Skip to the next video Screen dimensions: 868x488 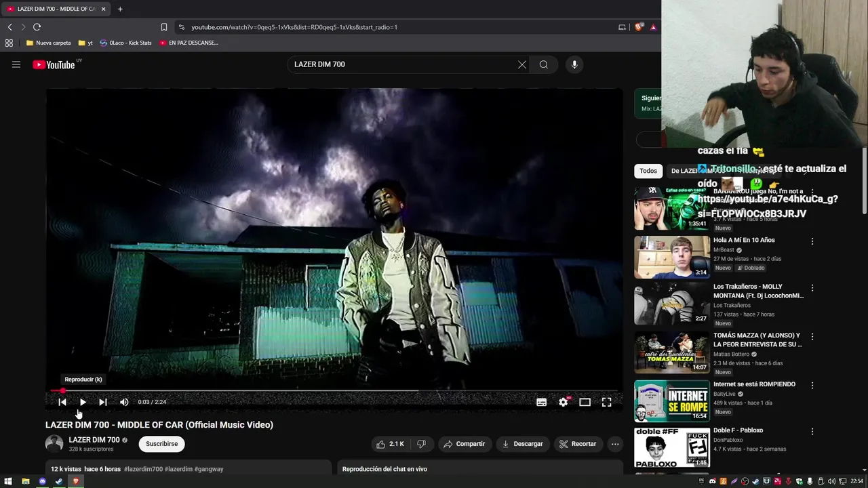coord(103,402)
